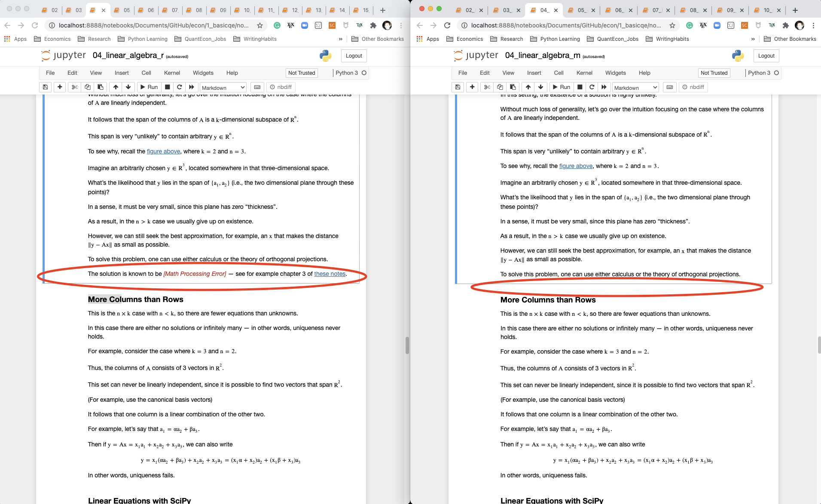Click nbdiff button in left notebook
821x504 pixels.
[281, 87]
